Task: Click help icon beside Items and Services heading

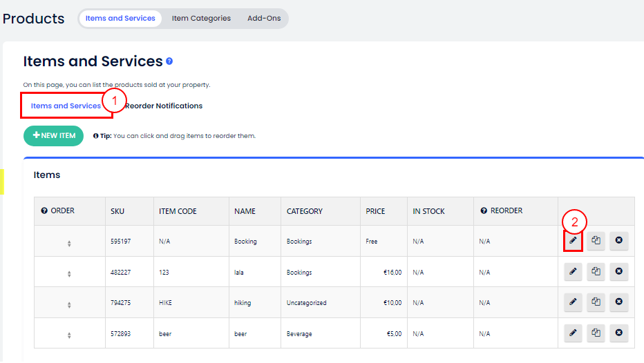Action: [x=169, y=61]
